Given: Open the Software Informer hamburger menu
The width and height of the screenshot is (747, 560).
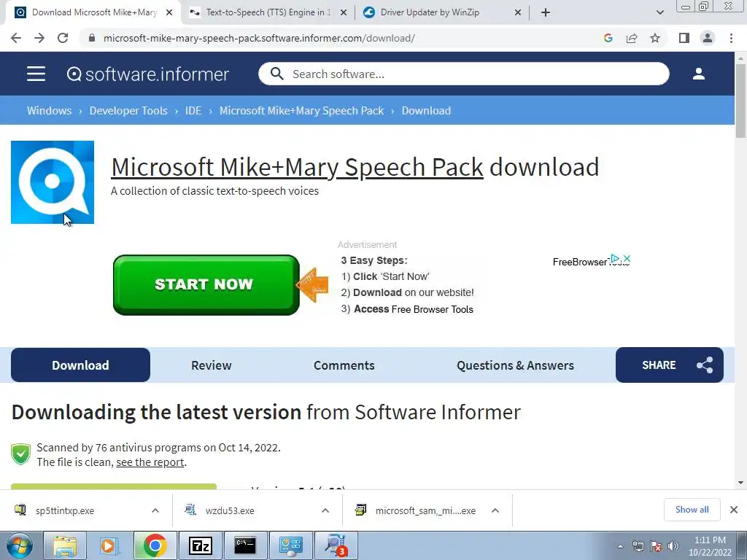Looking at the screenshot, I should pos(36,74).
